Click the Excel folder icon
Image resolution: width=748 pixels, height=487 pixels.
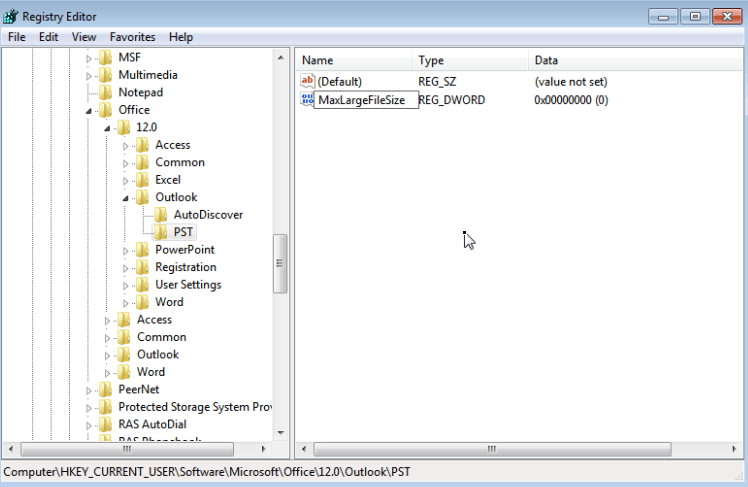pos(142,180)
